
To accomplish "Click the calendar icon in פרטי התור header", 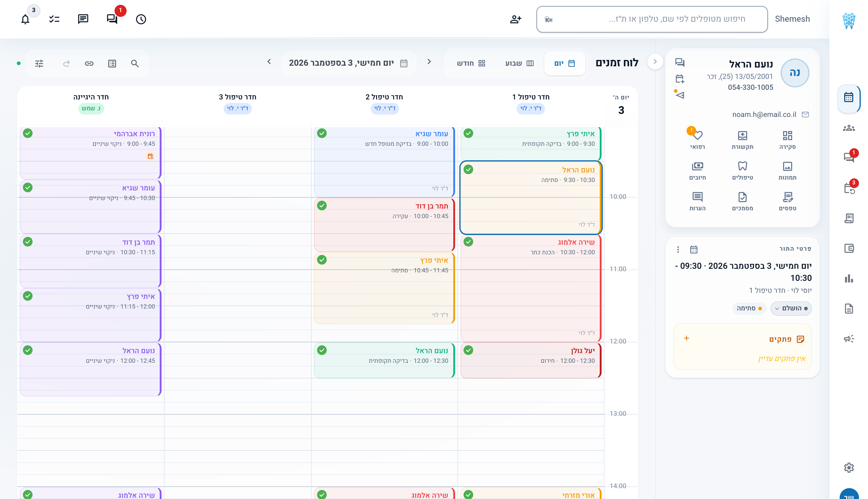I will click(x=693, y=249).
